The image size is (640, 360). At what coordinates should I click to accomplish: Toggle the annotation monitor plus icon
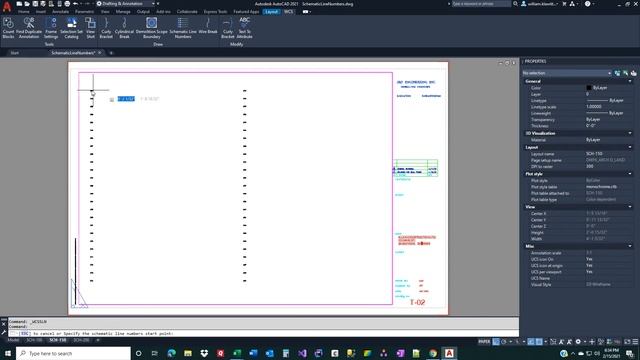[x=592, y=342]
